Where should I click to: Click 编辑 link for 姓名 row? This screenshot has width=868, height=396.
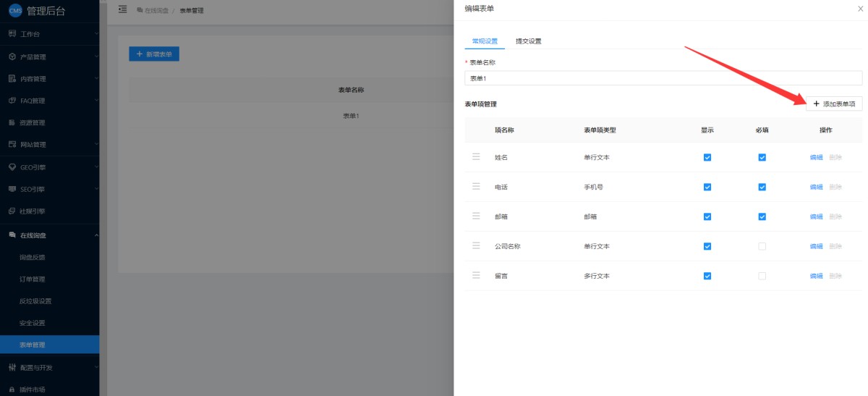[x=816, y=157]
